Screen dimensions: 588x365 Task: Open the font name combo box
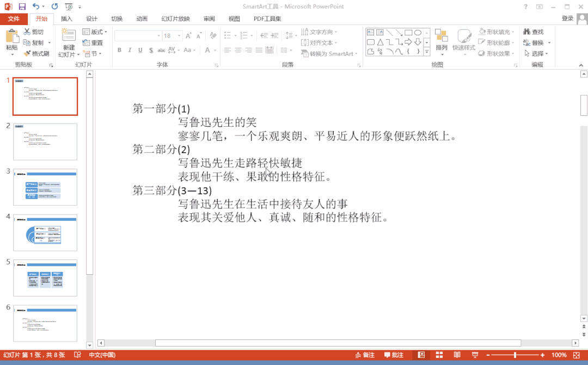138,35
